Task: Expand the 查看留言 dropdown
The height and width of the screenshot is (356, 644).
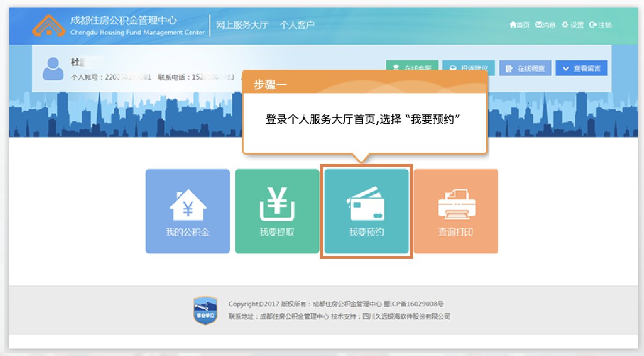Action: coord(581,68)
